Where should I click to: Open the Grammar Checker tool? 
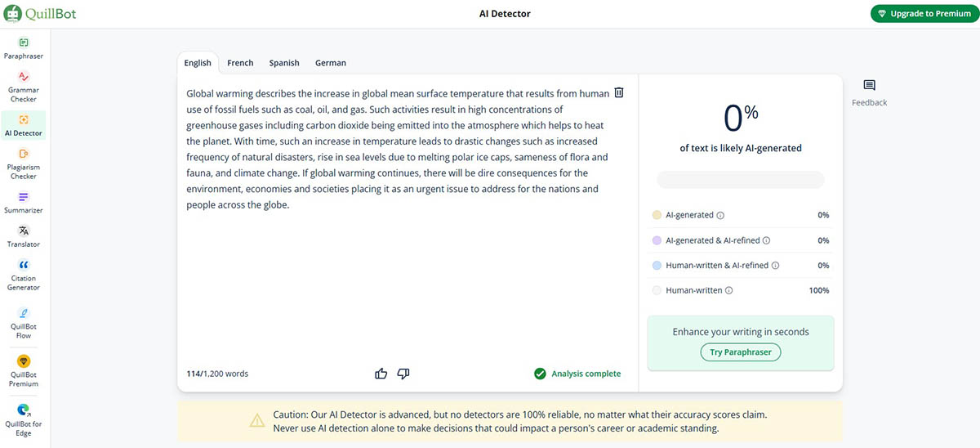coord(24,86)
